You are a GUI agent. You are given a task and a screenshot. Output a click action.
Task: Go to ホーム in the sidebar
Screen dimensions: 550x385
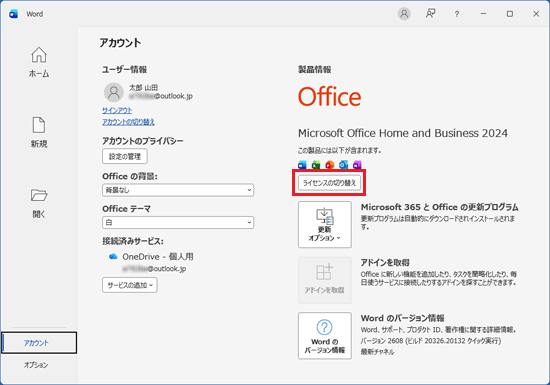click(39, 62)
